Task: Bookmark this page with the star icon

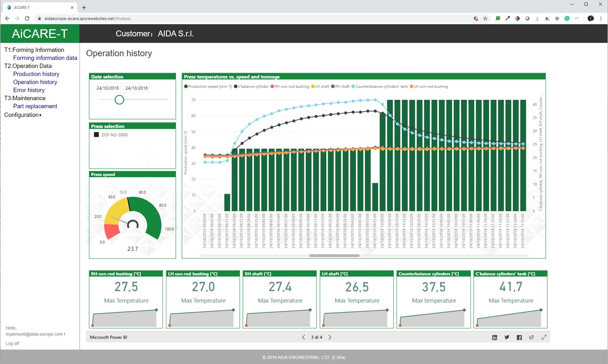Action: click(485, 19)
